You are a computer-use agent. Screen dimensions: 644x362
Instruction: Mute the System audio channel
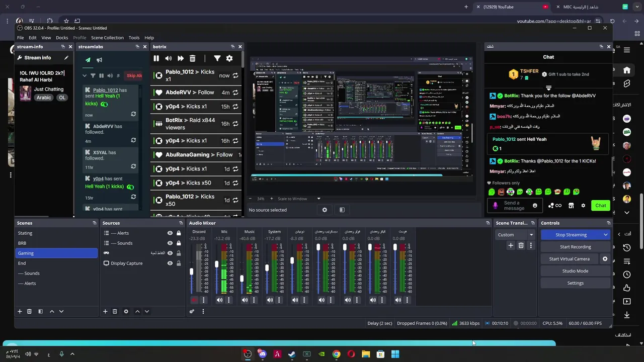(270, 300)
